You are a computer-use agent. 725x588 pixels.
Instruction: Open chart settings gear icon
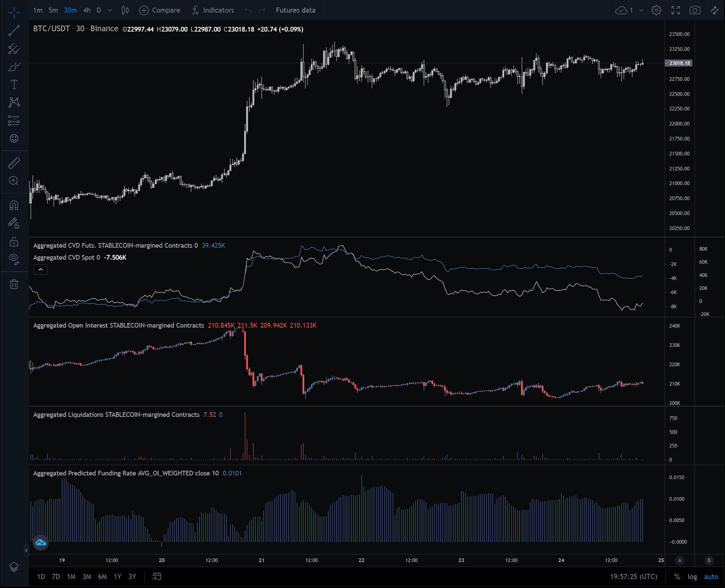[x=656, y=10]
